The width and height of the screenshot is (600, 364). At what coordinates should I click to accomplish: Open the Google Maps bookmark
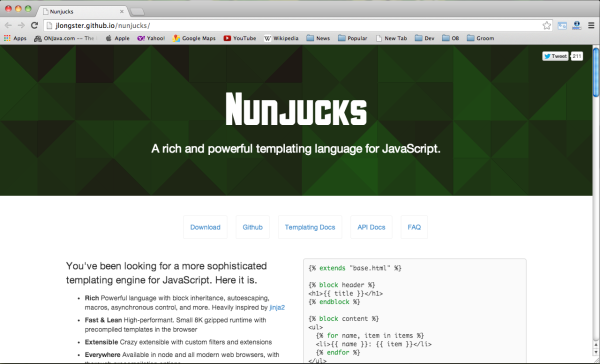click(x=194, y=38)
